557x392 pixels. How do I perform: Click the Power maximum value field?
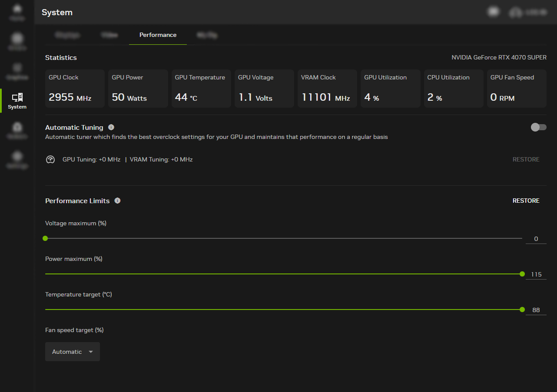[x=536, y=274]
